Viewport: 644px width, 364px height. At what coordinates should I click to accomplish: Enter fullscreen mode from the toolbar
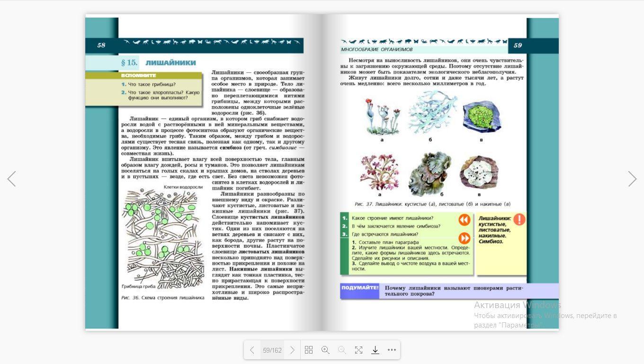[x=358, y=350]
